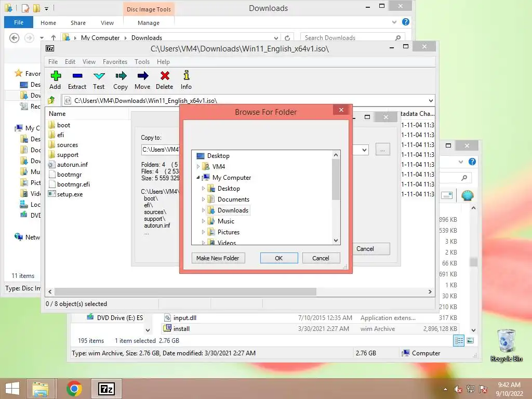Open the Copy to path dropdown arrow
The width and height of the screenshot is (532, 399).
click(x=364, y=150)
